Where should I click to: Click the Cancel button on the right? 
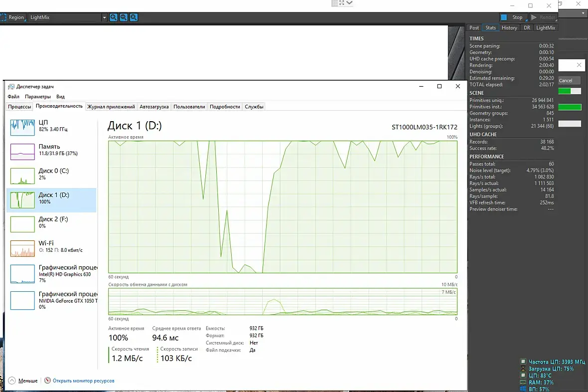(x=569, y=80)
